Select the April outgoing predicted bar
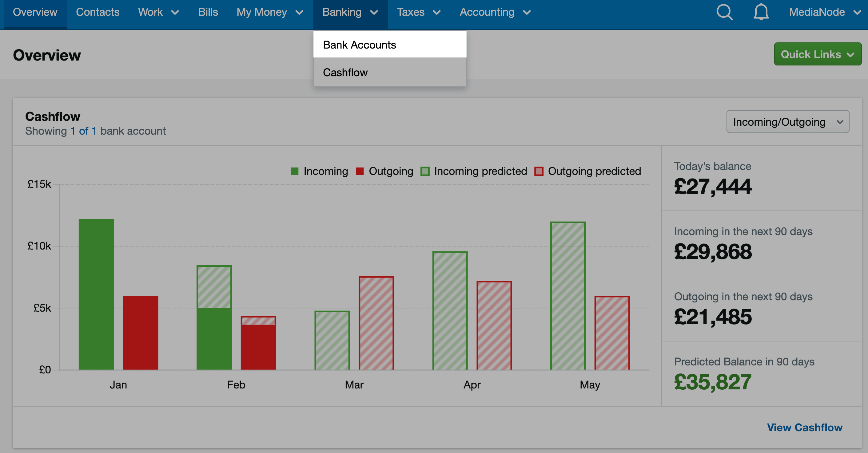The height and width of the screenshot is (453, 868). tap(494, 325)
